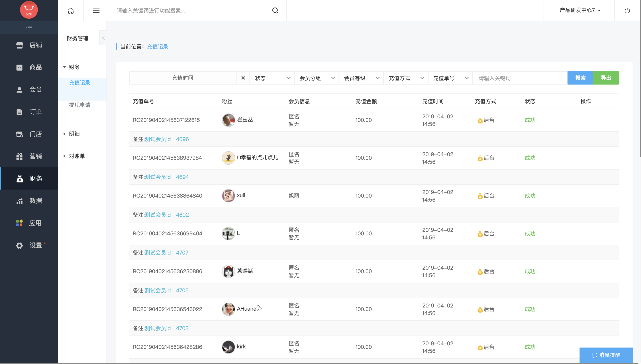Screen dimensions: 641x364
Task: Select the 财务 sidebar section
Action: click(x=29, y=178)
